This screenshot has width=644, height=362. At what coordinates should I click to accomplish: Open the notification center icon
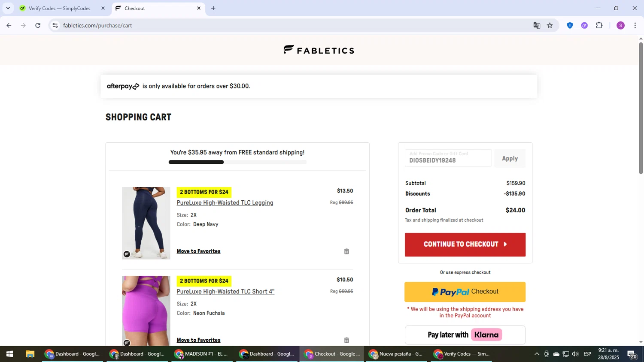pyautogui.click(x=632, y=354)
